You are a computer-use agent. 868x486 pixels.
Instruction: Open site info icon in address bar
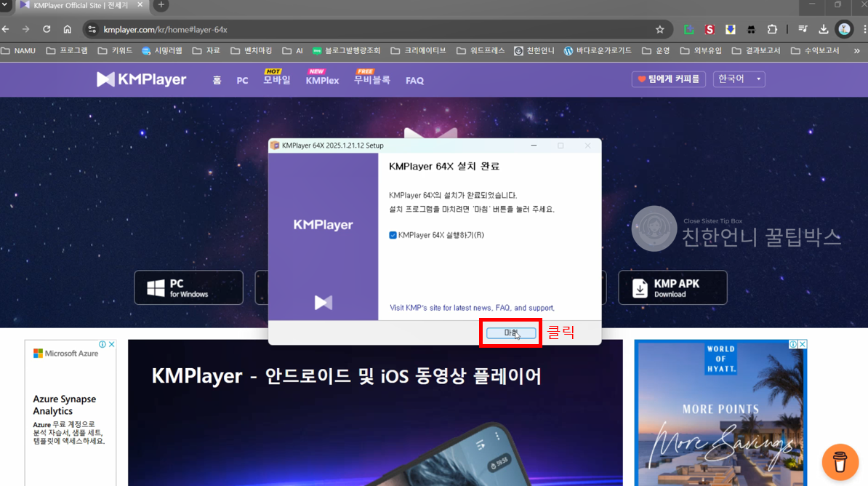pos(92,29)
